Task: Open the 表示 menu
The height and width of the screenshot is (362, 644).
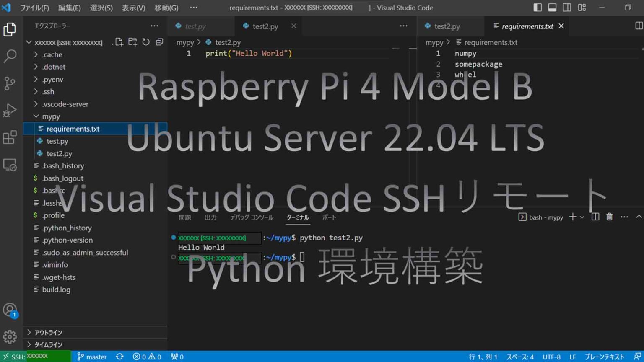Action: 133,8
